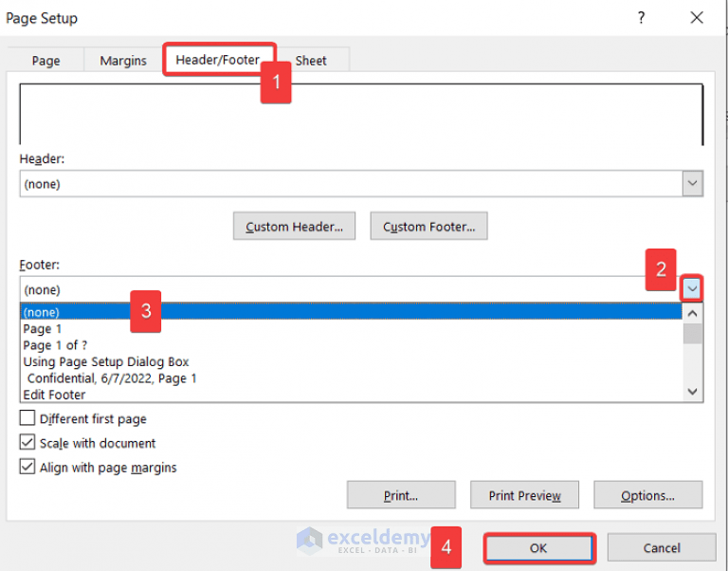This screenshot has height=571, width=728.
Task: Collapse the Footer dropdown arrow
Action: pyautogui.click(x=692, y=288)
